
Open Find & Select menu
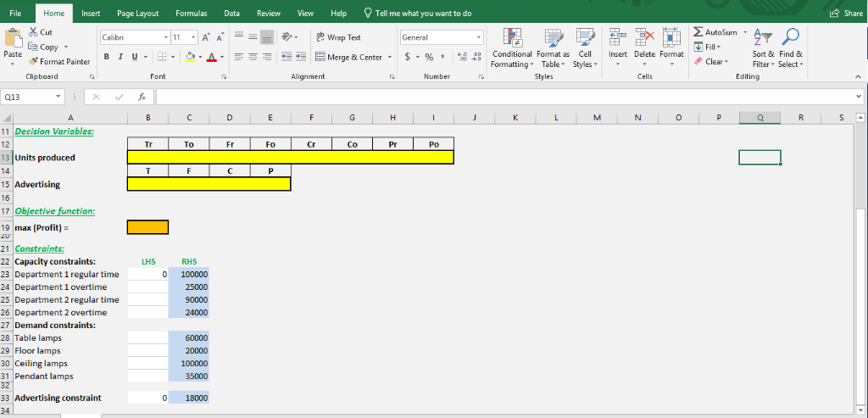[x=791, y=48]
